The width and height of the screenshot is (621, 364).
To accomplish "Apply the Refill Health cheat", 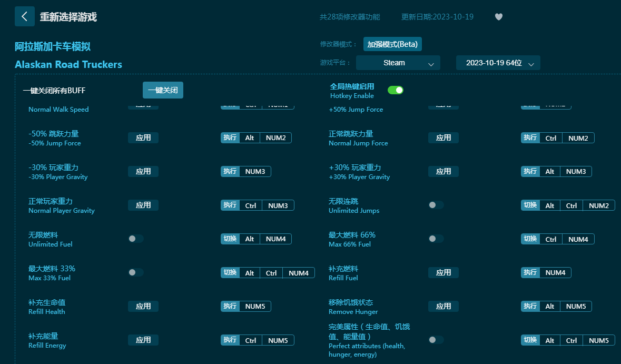I will coord(143,306).
